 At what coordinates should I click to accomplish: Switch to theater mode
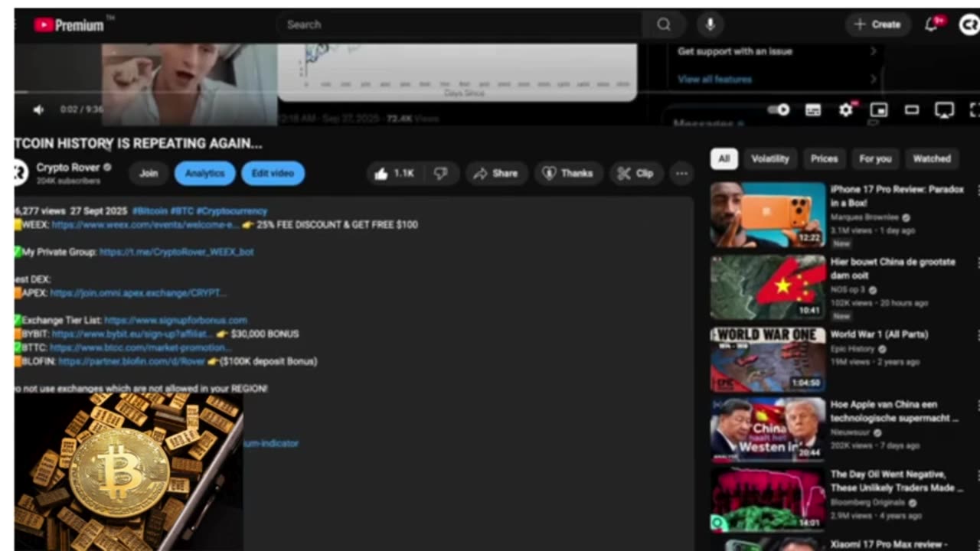tap(912, 110)
